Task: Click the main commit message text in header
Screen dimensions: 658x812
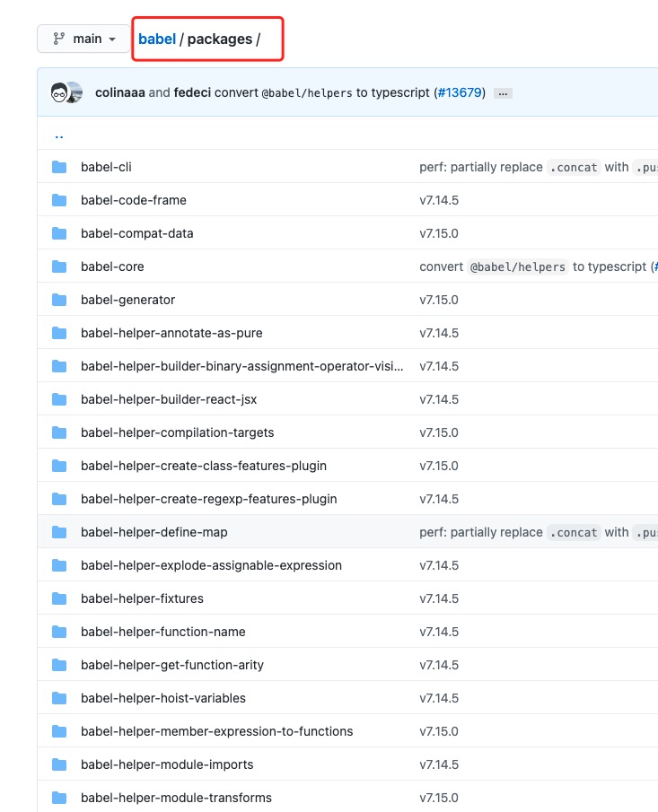Action: 321,92
